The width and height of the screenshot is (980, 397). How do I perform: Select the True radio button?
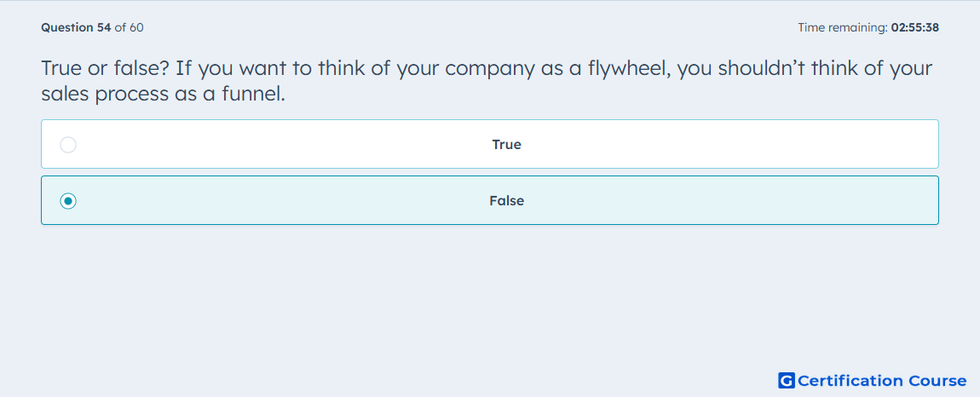[x=68, y=145]
